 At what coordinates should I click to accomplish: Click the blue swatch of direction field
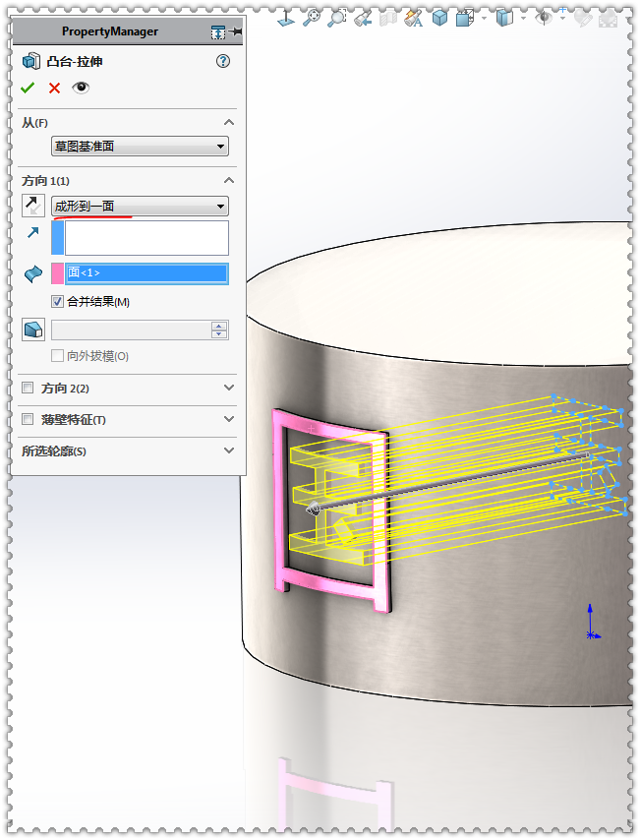(x=58, y=237)
